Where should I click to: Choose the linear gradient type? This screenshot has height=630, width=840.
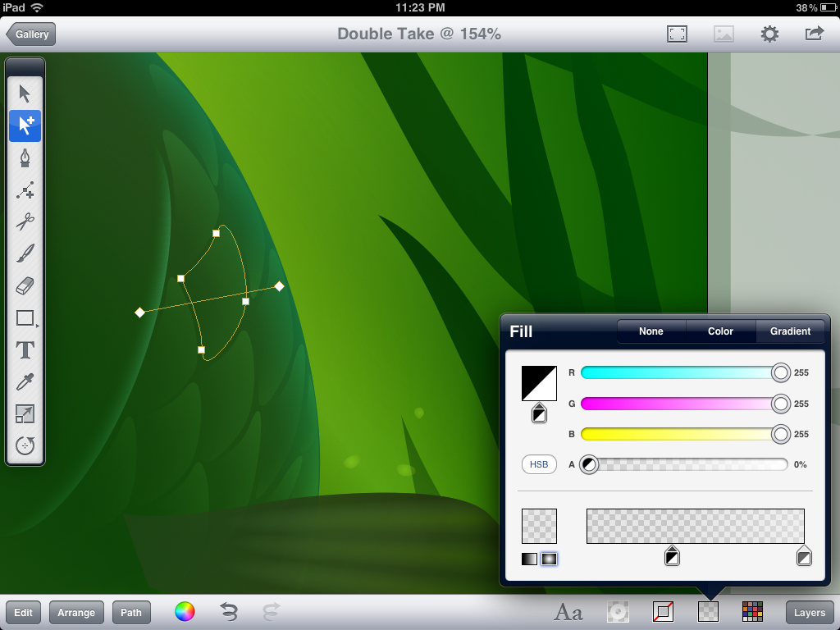point(529,559)
